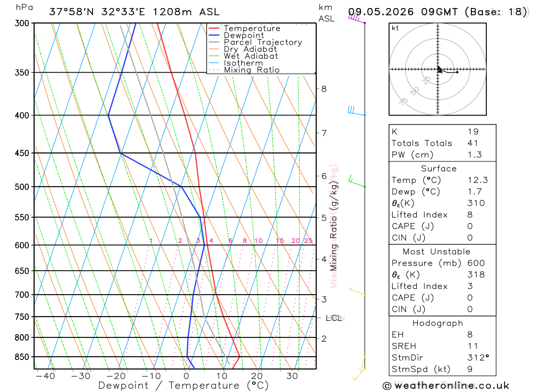535x392 pixels.
Task: Click the 350 hPa pressure label
Action: tap(22, 73)
